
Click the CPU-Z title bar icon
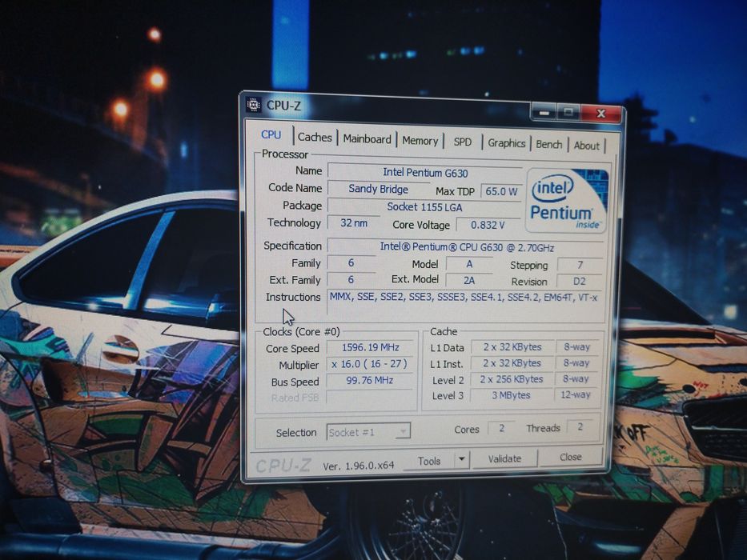(254, 104)
